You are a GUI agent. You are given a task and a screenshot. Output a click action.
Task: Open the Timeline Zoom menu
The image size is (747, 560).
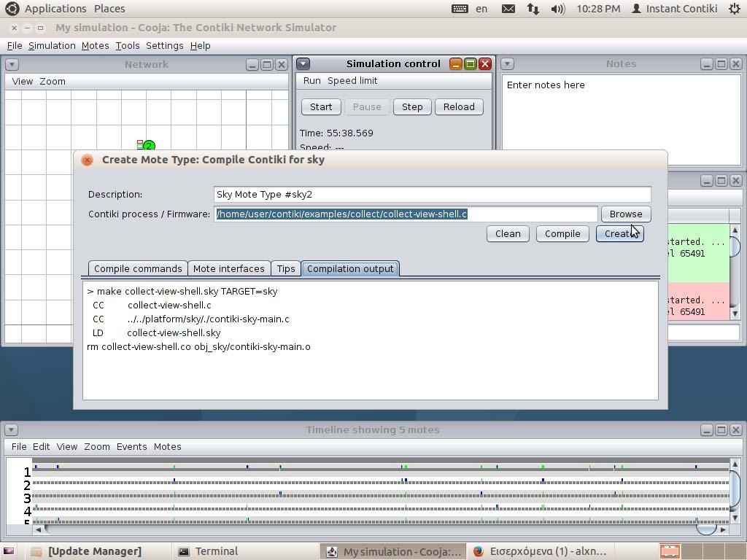pyautogui.click(x=97, y=447)
